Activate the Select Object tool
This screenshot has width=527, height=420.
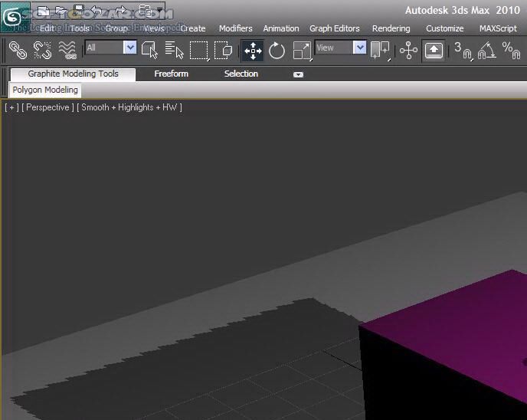click(x=149, y=51)
